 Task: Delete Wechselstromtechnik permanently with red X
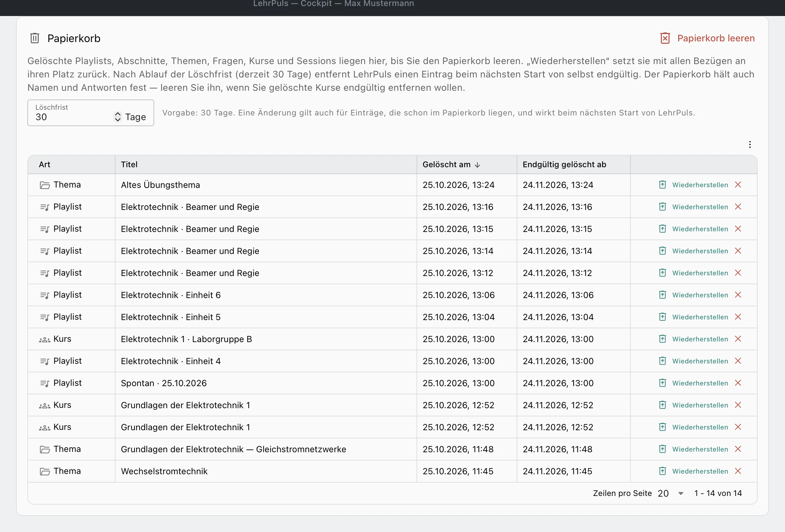pos(738,471)
